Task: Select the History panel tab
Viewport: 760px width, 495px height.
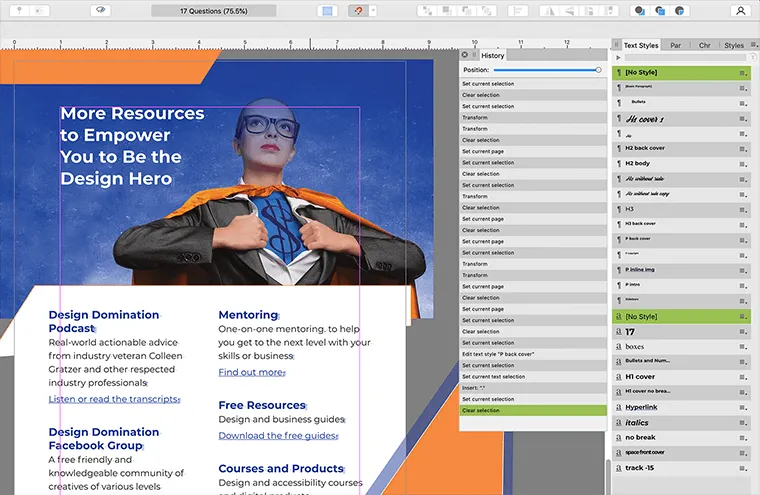Action: click(492, 55)
